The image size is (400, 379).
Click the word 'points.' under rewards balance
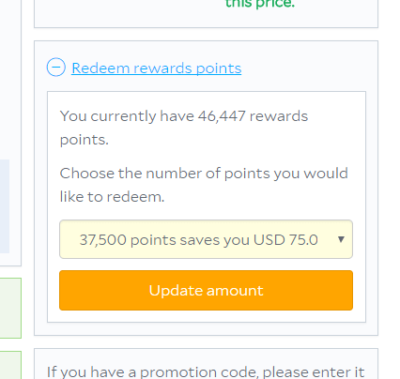84,140
